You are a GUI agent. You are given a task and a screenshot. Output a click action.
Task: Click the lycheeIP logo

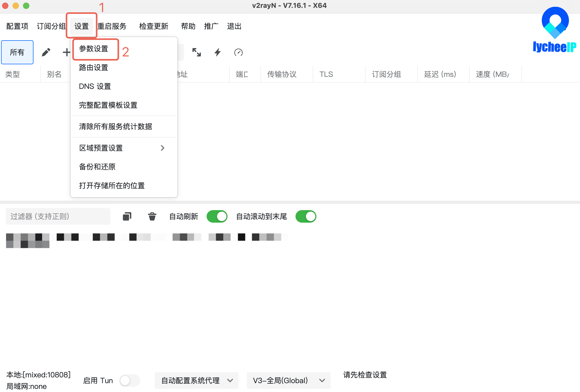(x=555, y=29)
